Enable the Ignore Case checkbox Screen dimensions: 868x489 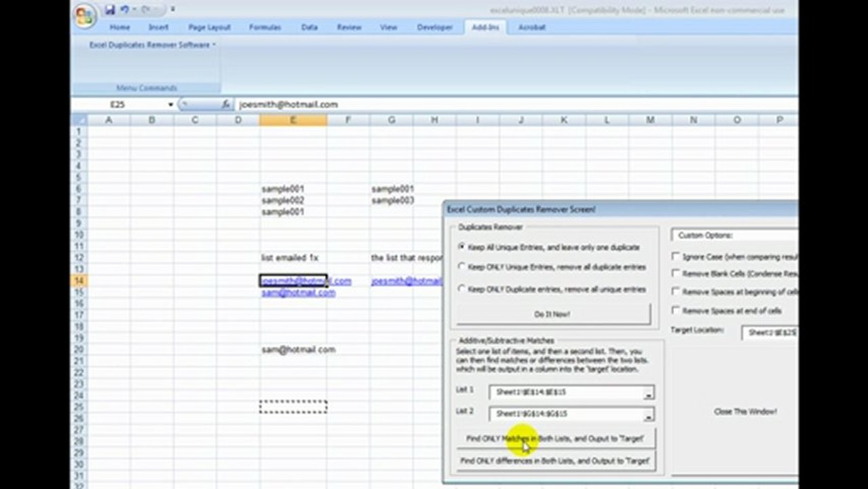[x=676, y=257]
